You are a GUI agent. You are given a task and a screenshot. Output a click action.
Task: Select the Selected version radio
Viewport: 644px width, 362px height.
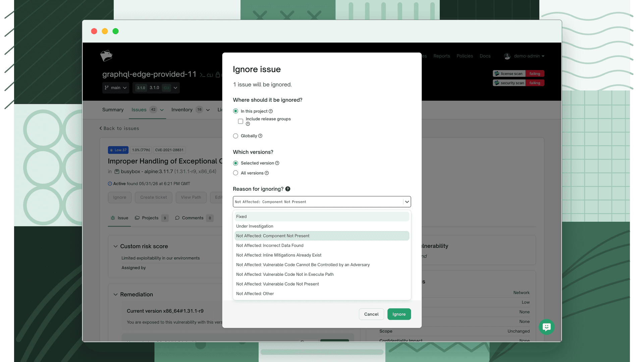coord(235,163)
